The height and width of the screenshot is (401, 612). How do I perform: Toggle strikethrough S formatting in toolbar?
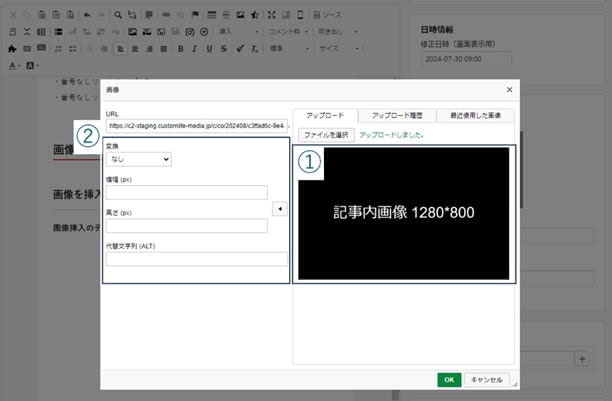tap(224, 48)
